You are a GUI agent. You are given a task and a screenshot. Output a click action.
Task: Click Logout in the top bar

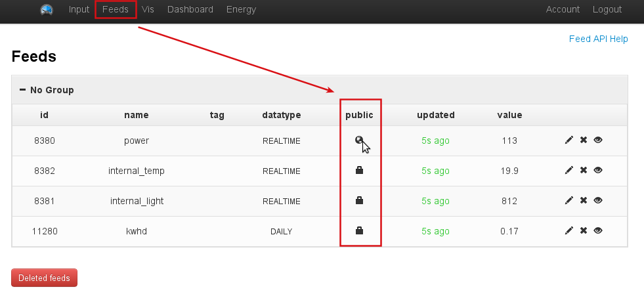[607, 10]
